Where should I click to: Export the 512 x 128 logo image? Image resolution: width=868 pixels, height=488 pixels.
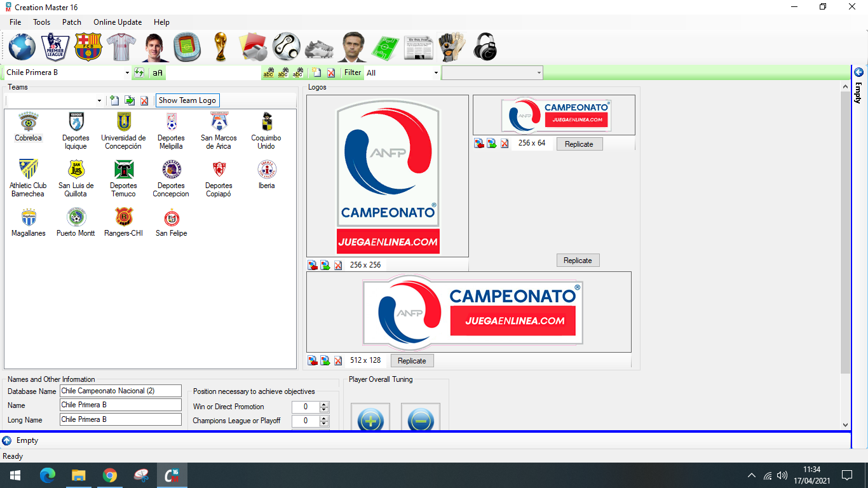[x=325, y=360]
